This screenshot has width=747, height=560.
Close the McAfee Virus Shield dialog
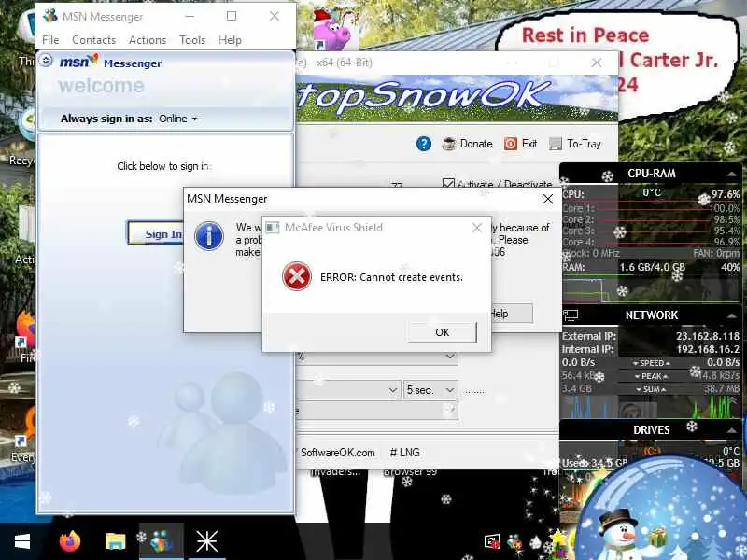[476, 228]
